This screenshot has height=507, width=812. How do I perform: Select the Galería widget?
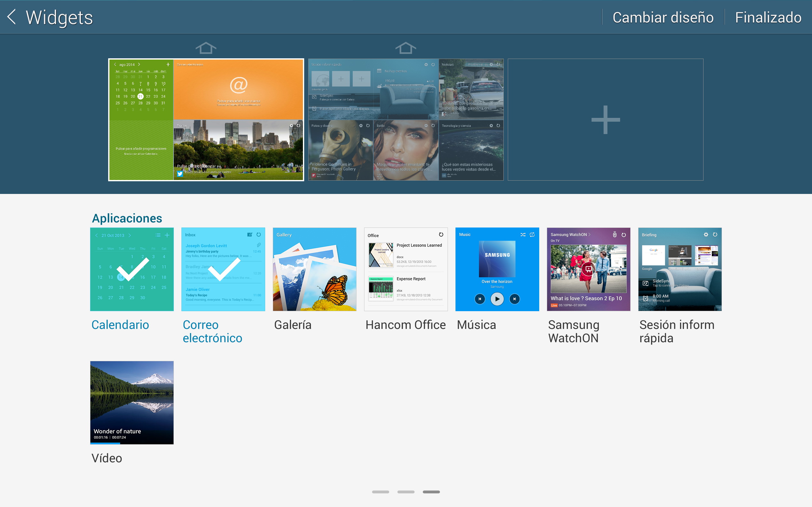point(314,269)
